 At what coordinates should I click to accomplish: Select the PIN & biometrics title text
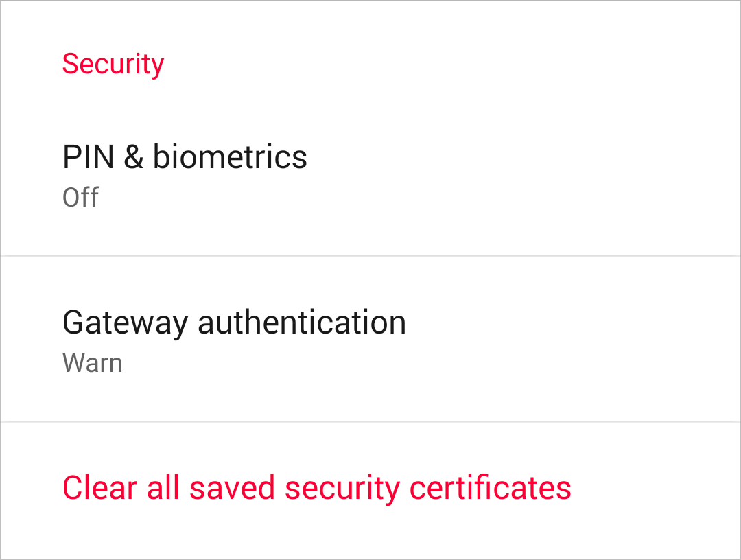coord(185,157)
